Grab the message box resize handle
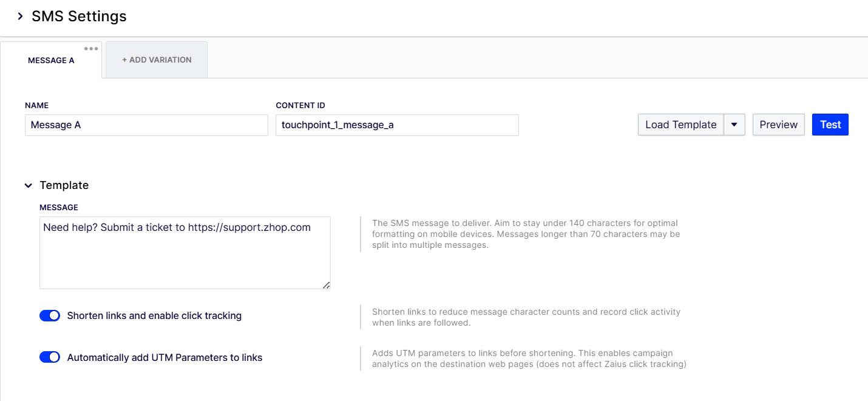 [327, 285]
